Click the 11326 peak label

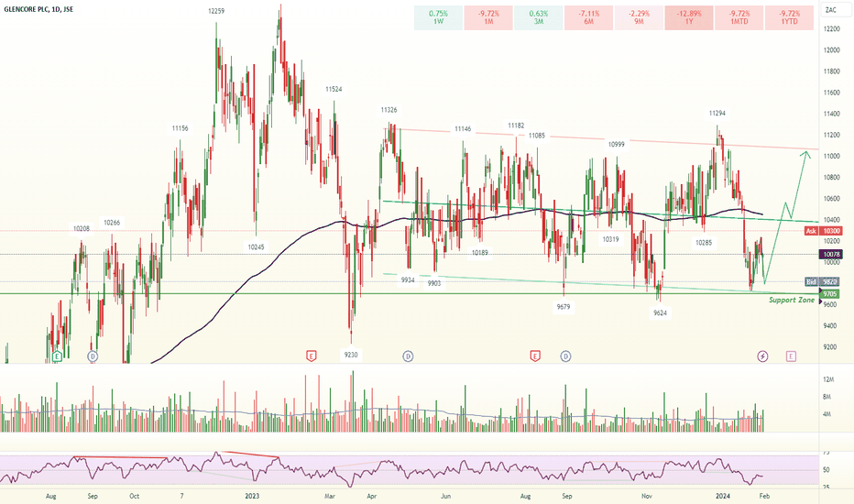[389, 110]
